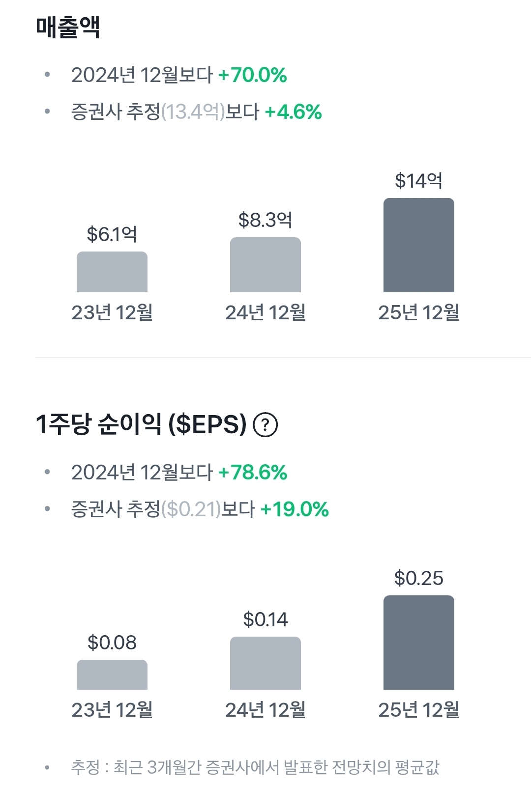Click the gray ($0.21) analyst estimate text
This screenshot has width=531, height=812.
191,509
